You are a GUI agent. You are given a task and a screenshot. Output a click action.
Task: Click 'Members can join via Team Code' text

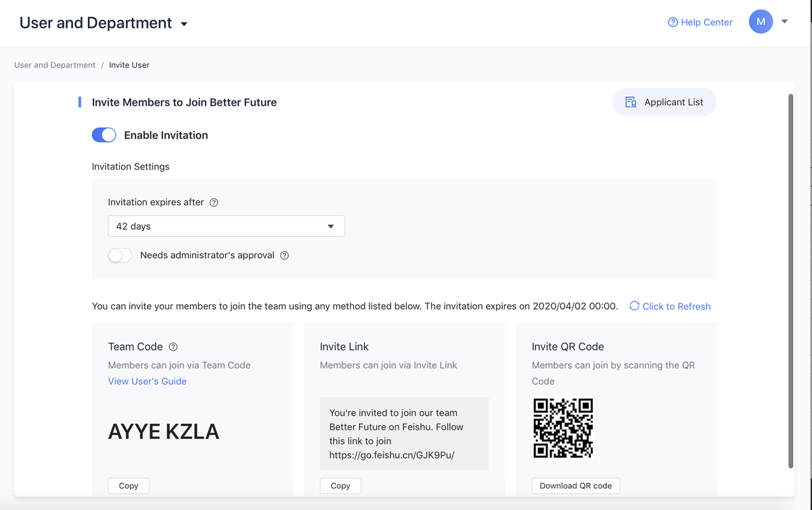[179, 365]
